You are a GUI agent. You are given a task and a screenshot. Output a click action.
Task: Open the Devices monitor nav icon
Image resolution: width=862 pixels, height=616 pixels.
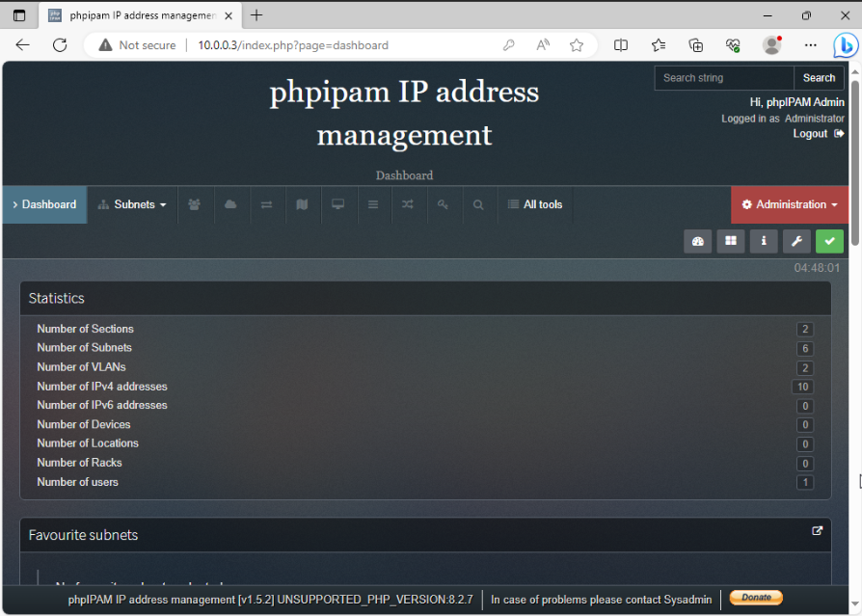pos(338,204)
